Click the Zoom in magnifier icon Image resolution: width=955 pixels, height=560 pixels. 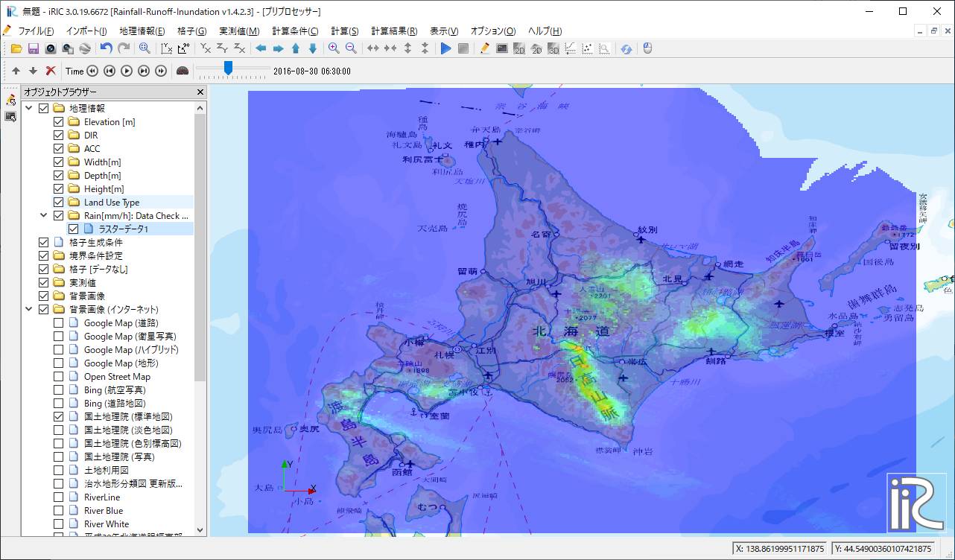[x=334, y=48]
